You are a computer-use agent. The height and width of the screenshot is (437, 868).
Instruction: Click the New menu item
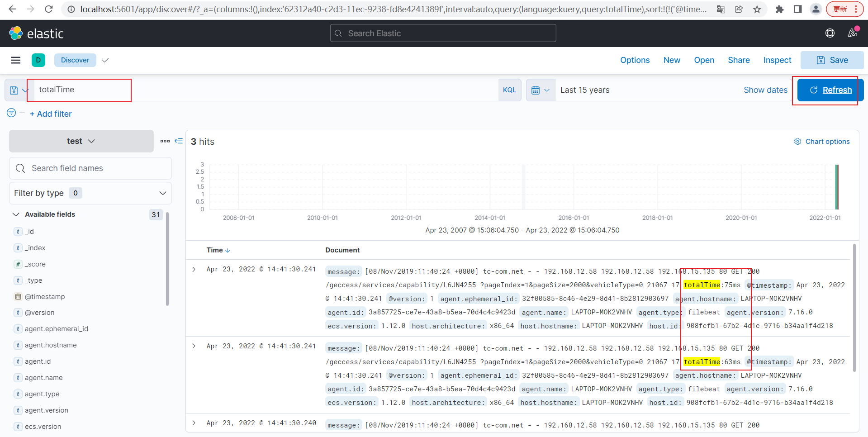[x=672, y=60]
